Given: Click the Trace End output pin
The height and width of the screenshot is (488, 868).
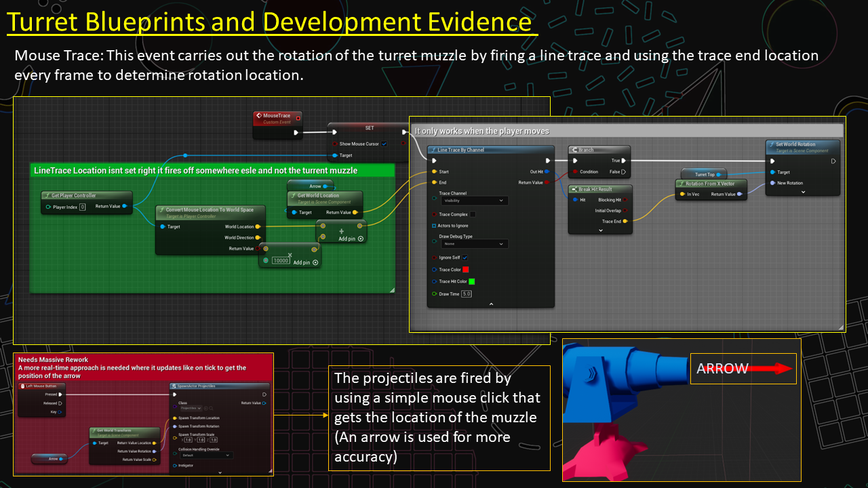Looking at the screenshot, I should point(625,221).
